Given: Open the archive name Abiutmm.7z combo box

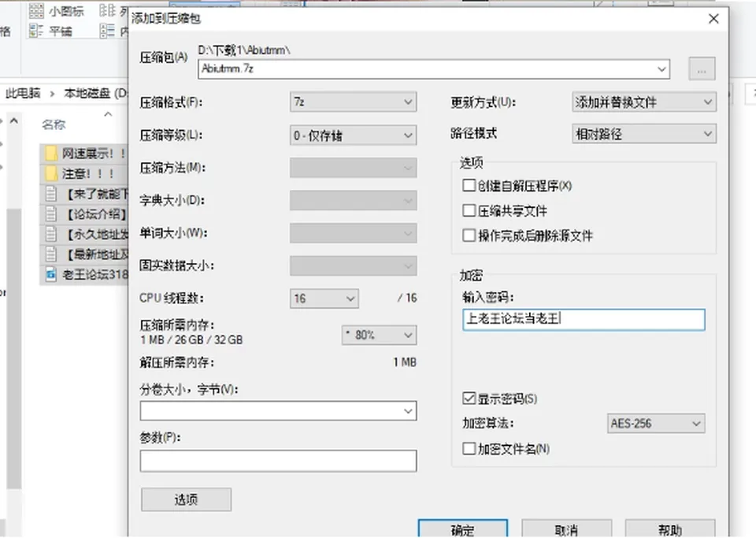Looking at the screenshot, I should 661,69.
